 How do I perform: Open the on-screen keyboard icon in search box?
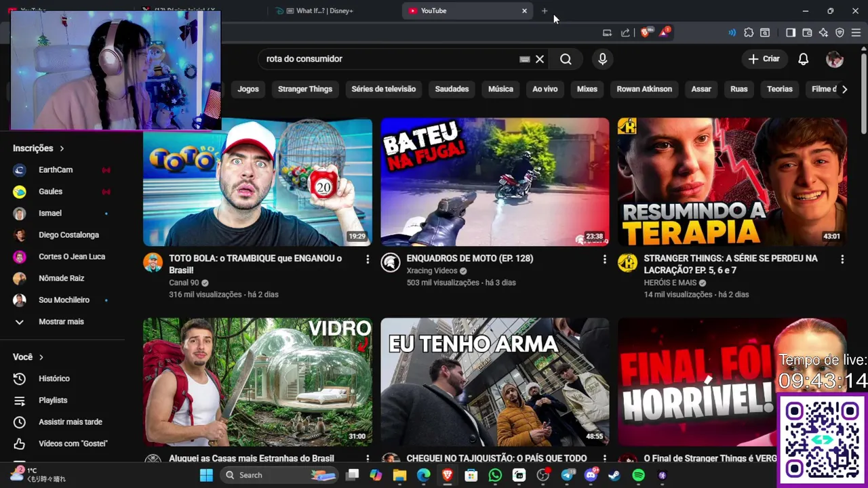coord(524,59)
